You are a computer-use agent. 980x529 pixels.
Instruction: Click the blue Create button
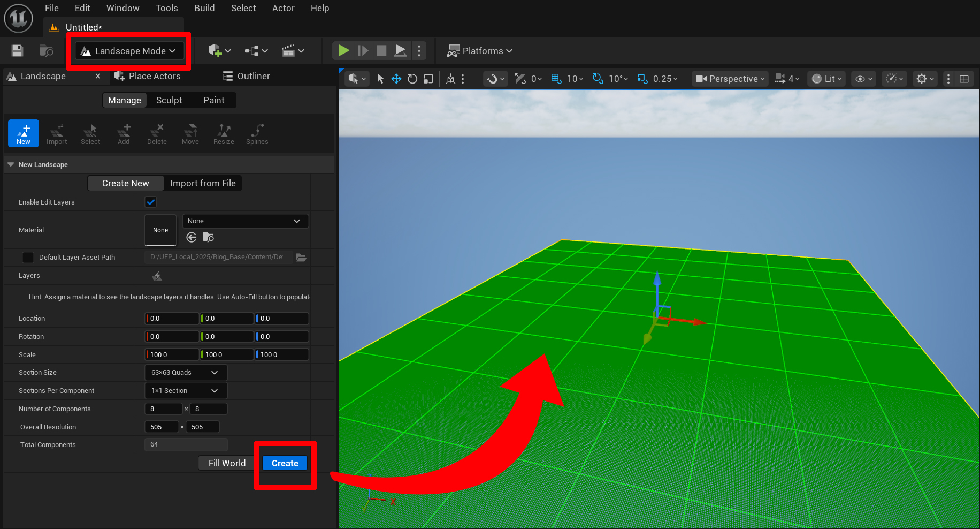pos(285,463)
